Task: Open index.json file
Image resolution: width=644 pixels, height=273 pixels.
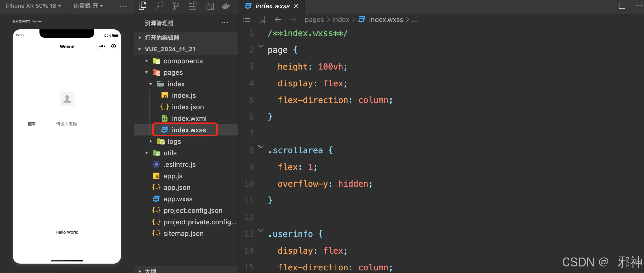Action: 186,107
